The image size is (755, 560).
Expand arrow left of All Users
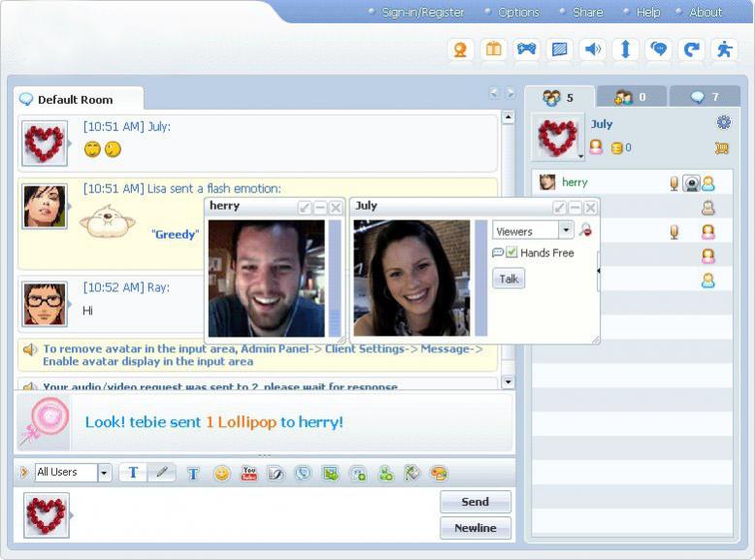point(23,473)
